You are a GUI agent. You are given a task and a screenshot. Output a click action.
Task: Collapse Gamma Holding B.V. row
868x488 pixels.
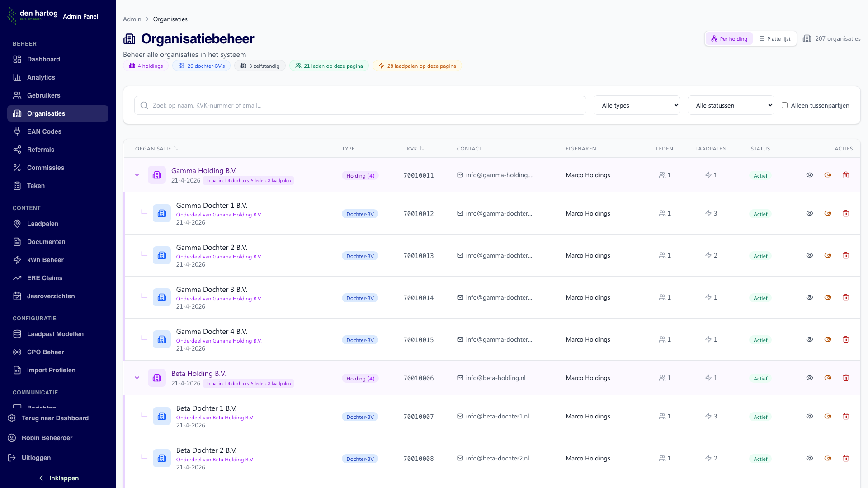[137, 175]
